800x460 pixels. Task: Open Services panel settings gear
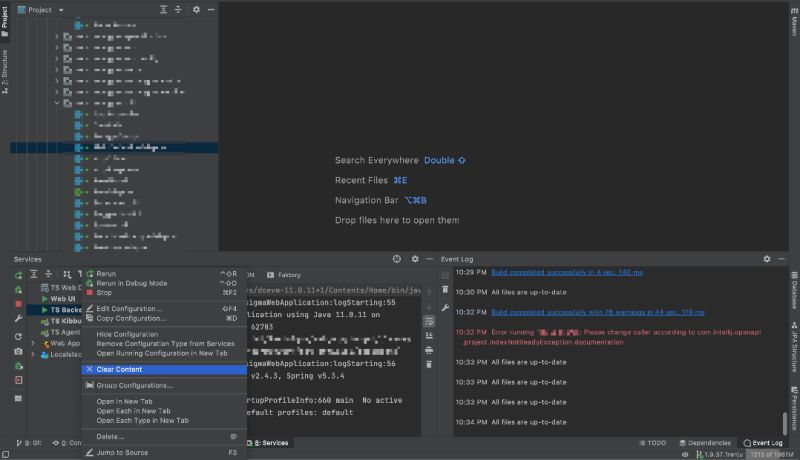(415, 259)
